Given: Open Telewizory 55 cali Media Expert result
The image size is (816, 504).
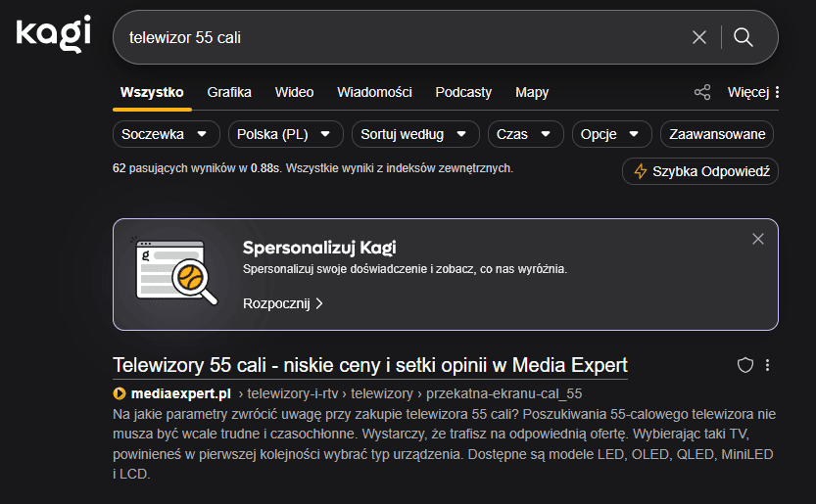Looking at the screenshot, I should (370, 365).
